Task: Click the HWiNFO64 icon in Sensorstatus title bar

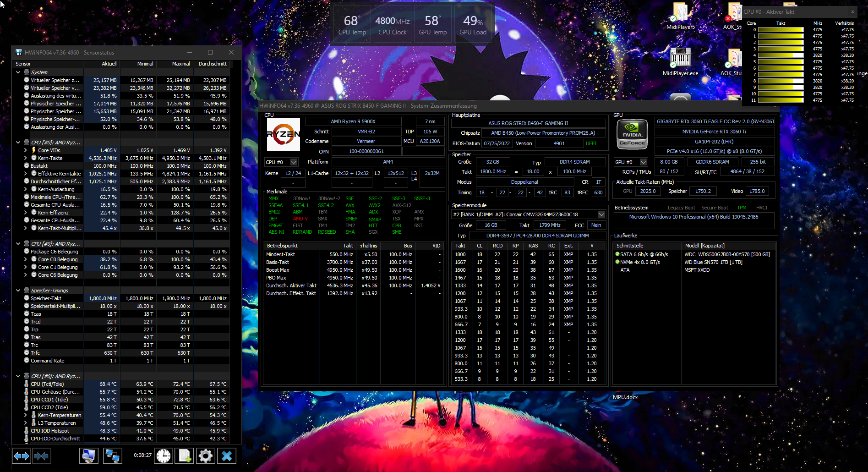Action: (19, 52)
